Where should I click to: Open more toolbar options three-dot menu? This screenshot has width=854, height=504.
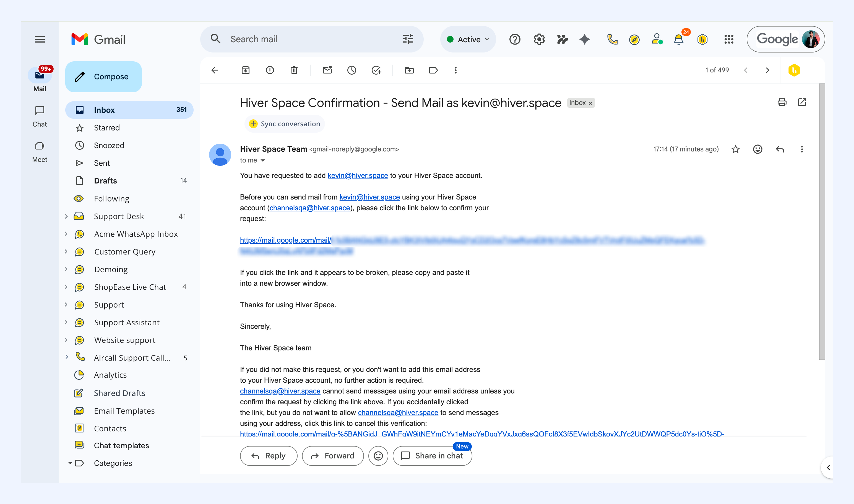456,70
